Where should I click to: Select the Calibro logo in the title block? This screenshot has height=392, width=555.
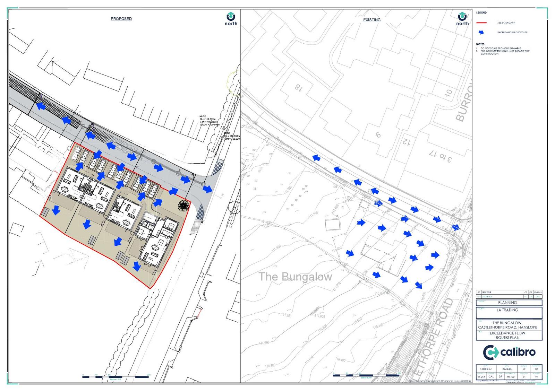pyautogui.click(x=509, y=352)
